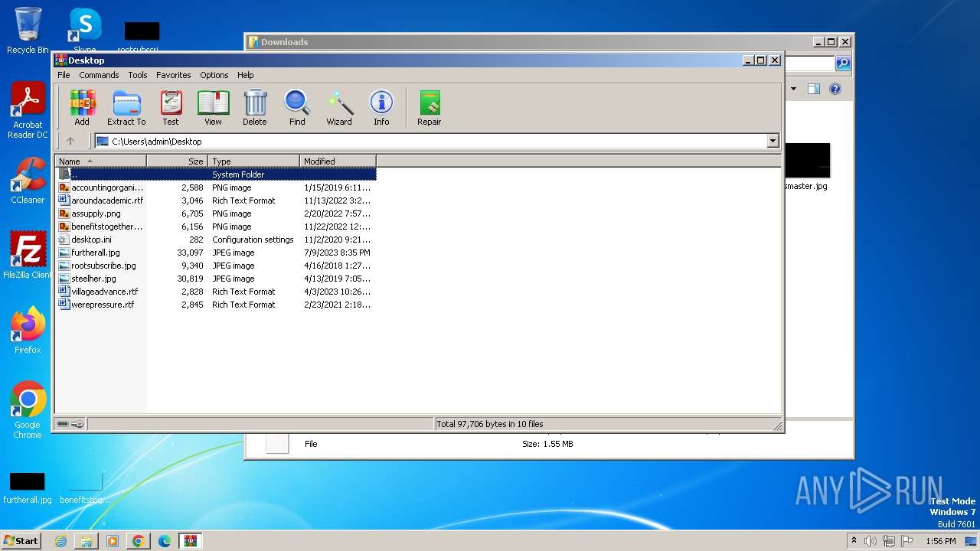Click furtherall.jpg desktop icon
The width and height of the screenshot is (980, 551).
(28, 487)
